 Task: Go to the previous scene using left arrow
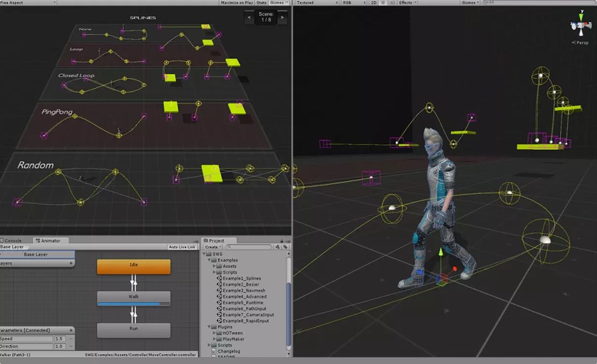point(249,18)
